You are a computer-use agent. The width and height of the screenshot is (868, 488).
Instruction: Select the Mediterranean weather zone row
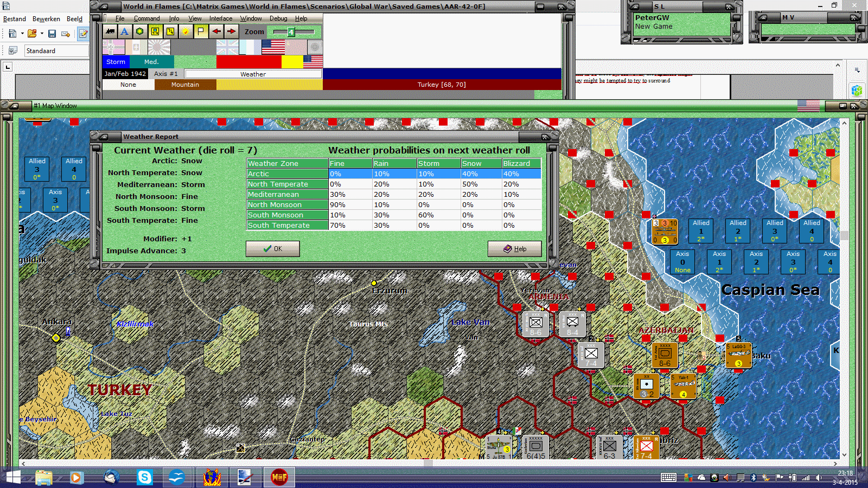394,195
